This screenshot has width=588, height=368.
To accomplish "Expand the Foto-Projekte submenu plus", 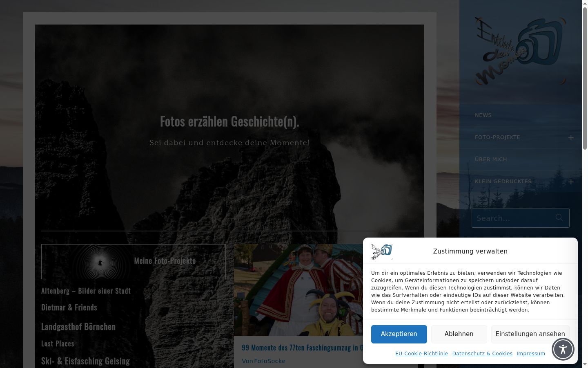I will point(571,138).
